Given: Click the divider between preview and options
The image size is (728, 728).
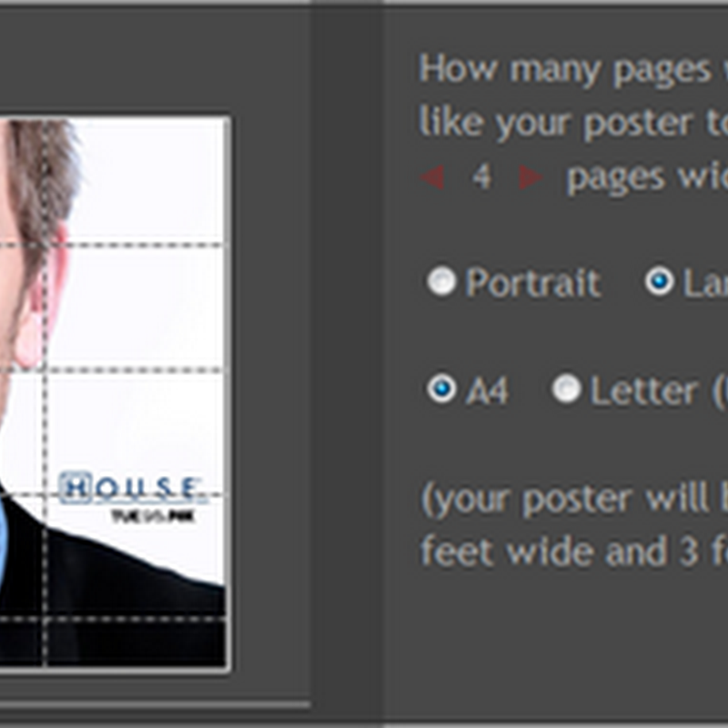Looking at the screenshot, I should point(347,364).
